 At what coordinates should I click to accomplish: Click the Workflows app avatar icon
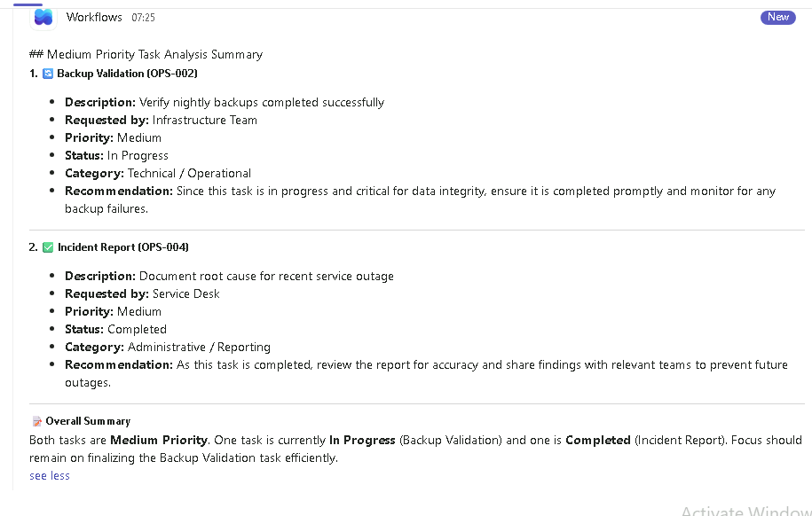pyautogui.click(x=43, y=17)
